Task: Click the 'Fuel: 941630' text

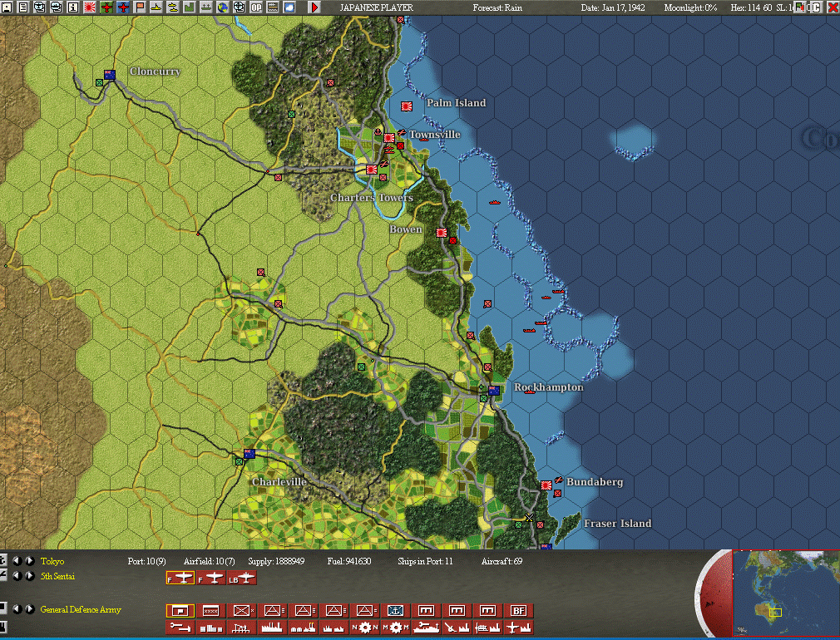Action: coord(349,561)
